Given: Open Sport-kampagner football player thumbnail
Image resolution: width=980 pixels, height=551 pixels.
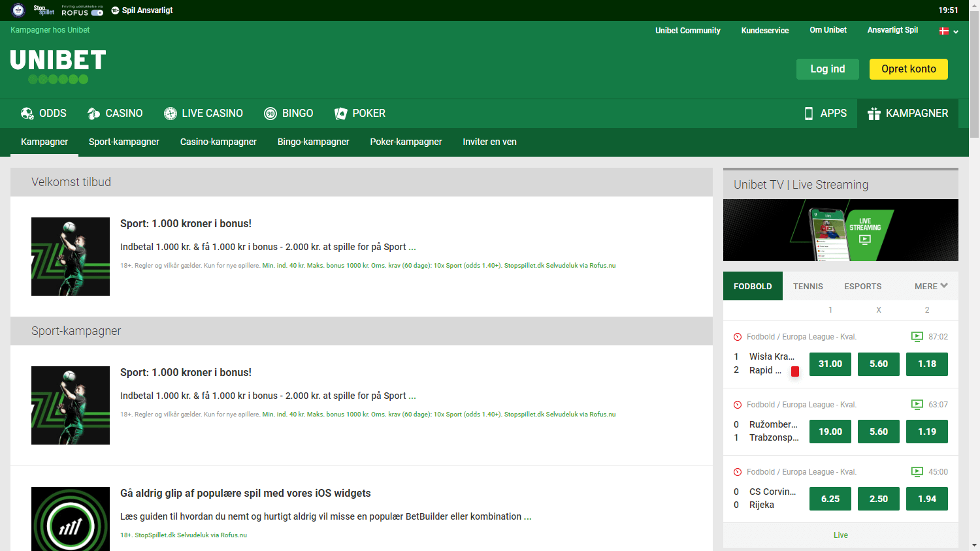Looking at the screenshot, I should click(71, 405).
